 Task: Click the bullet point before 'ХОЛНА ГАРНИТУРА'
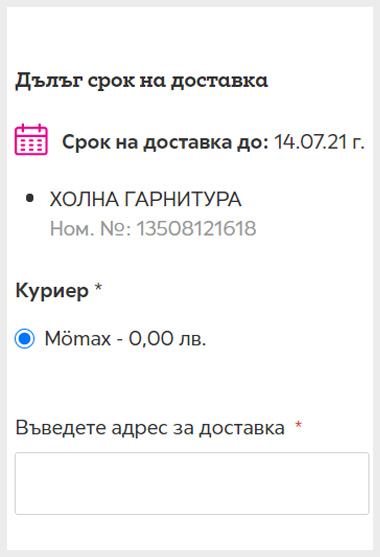[30, 198]
